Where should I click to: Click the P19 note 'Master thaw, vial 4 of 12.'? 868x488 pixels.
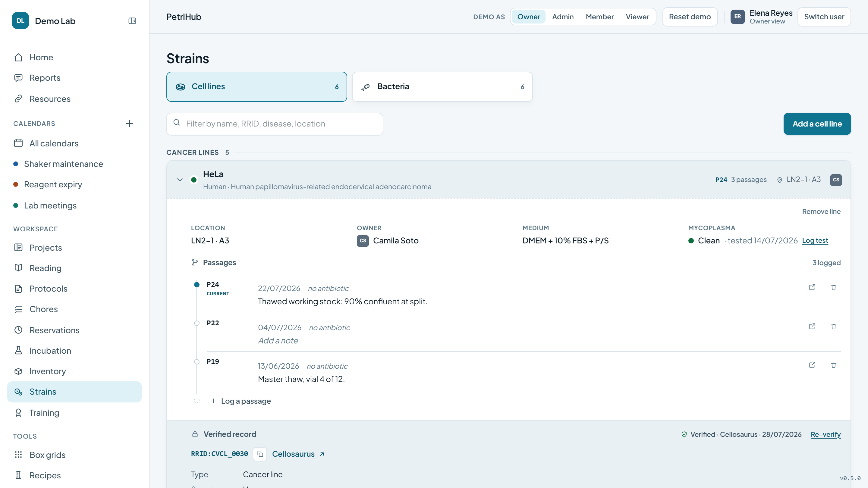tap(301, 379)
